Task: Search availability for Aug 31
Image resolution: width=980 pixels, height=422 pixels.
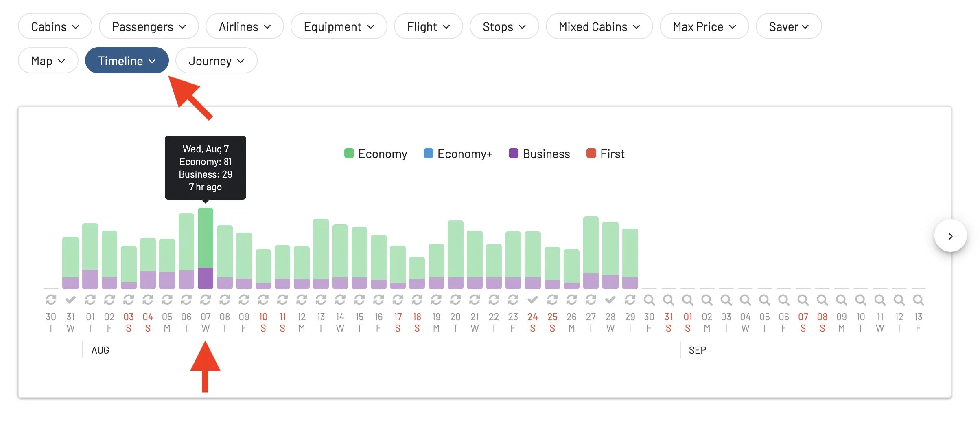Action: [x=668, y=300]
